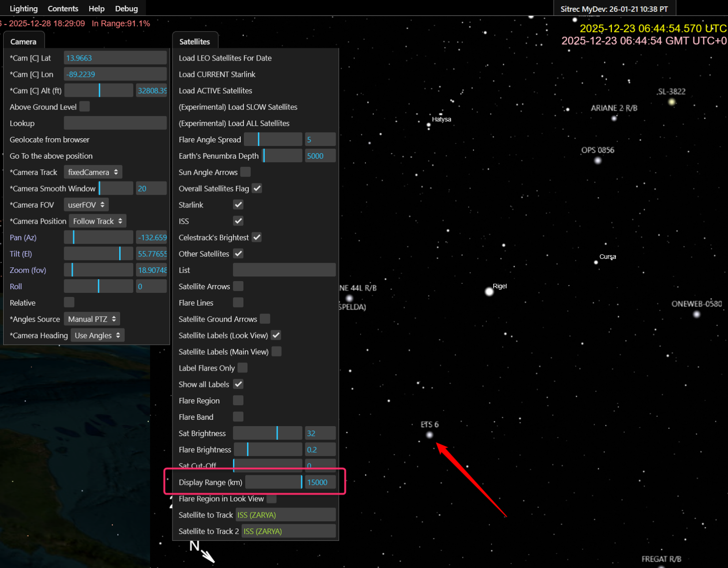
Task: Select the Cursa star dot
Action: (596, 262)
